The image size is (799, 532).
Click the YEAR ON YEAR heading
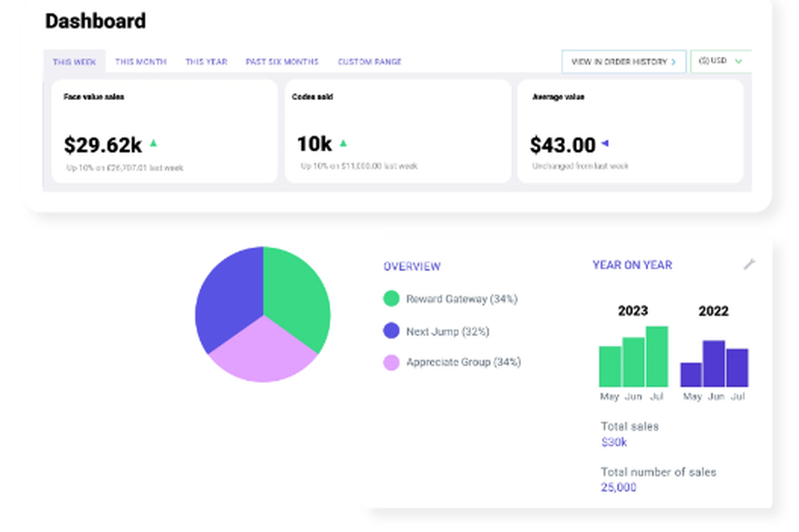pos(632,265)
